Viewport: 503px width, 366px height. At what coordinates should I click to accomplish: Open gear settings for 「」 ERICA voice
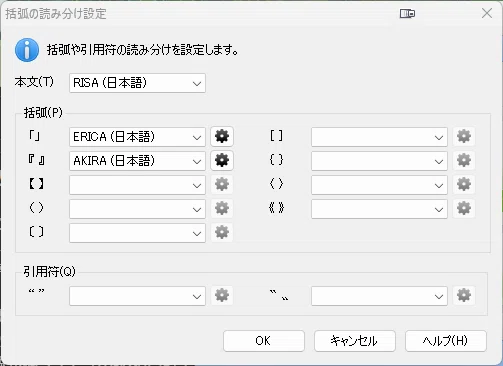click(x=222, y=136)
